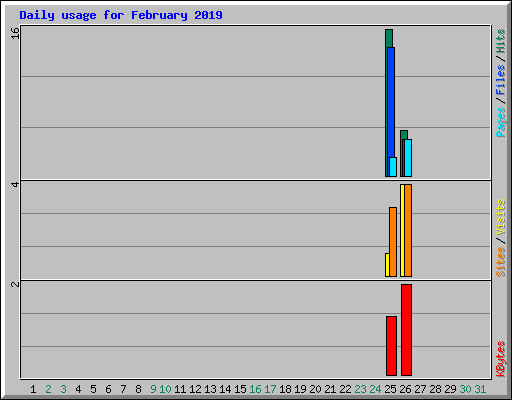Click day label "19" on the x-axis
Screen dimensions: 512x400
[300, 389]
